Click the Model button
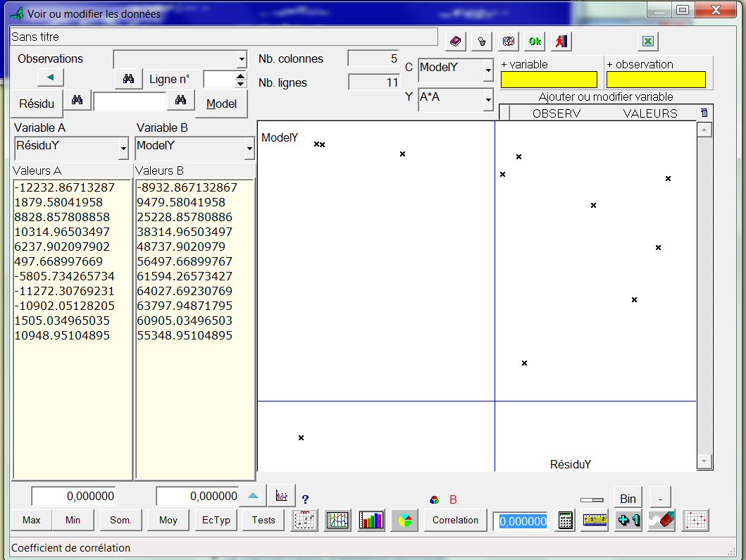 tap(221, 104)
